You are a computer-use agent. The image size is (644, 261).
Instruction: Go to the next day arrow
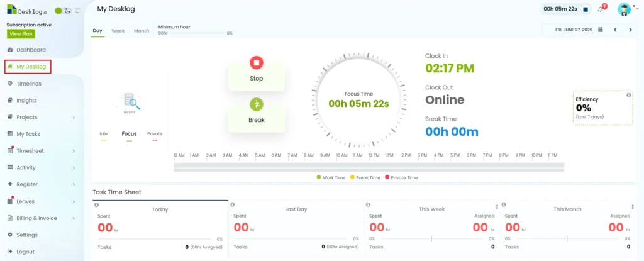pyautogui.click(x=630, y=30)
